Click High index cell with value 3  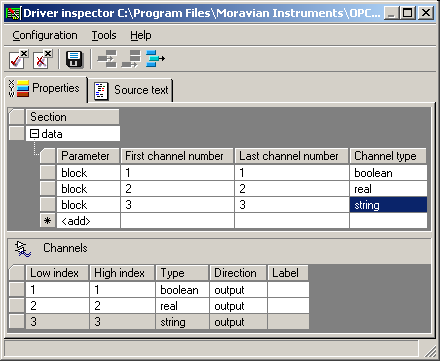coord(122,322)
